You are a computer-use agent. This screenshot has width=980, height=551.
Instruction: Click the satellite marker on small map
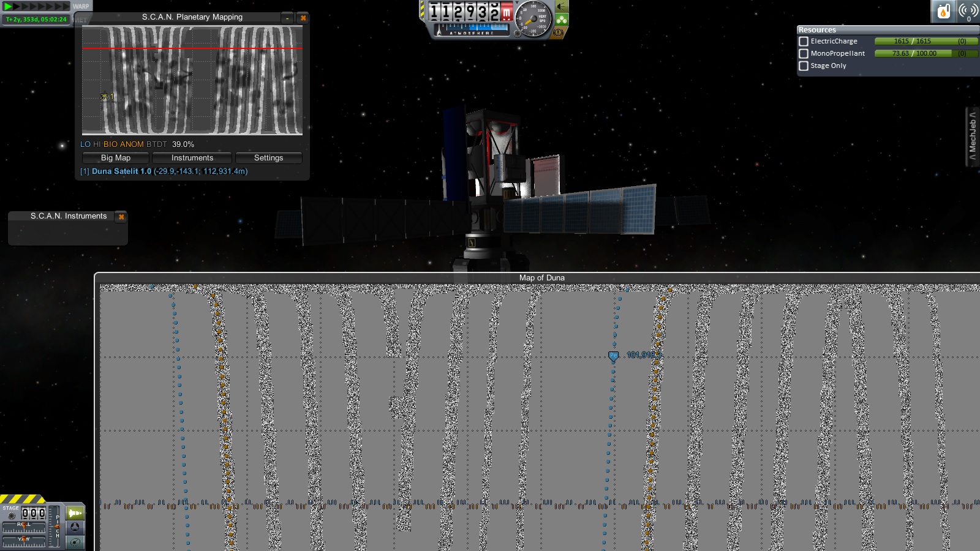coord(104,96)
